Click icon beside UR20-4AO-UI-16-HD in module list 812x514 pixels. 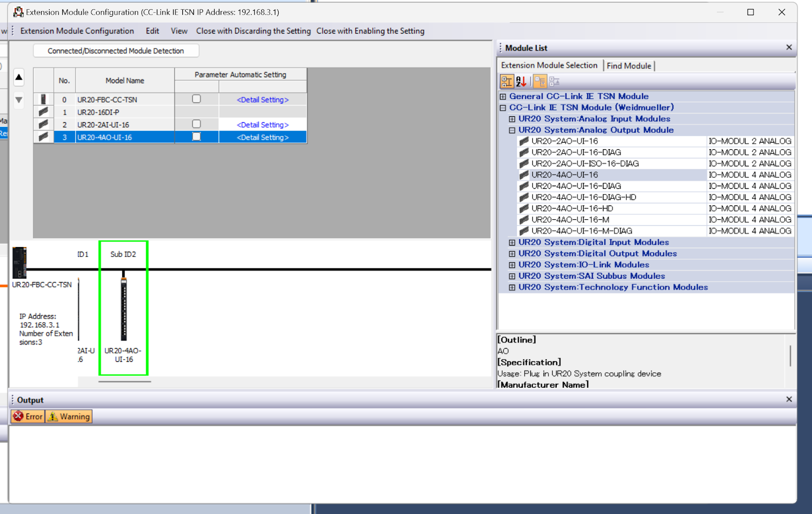click(x=524, y=208)
